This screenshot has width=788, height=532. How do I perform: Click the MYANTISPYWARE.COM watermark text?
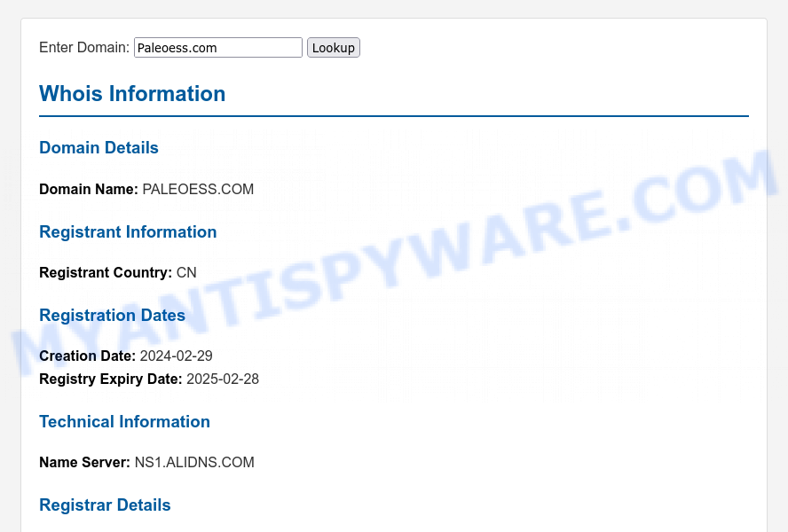[x=394, y=262]
